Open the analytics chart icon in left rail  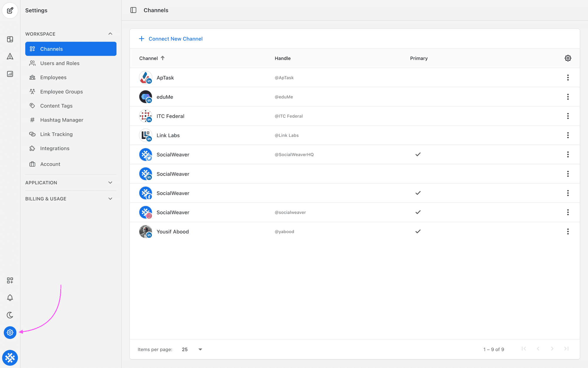pos(10,74)
